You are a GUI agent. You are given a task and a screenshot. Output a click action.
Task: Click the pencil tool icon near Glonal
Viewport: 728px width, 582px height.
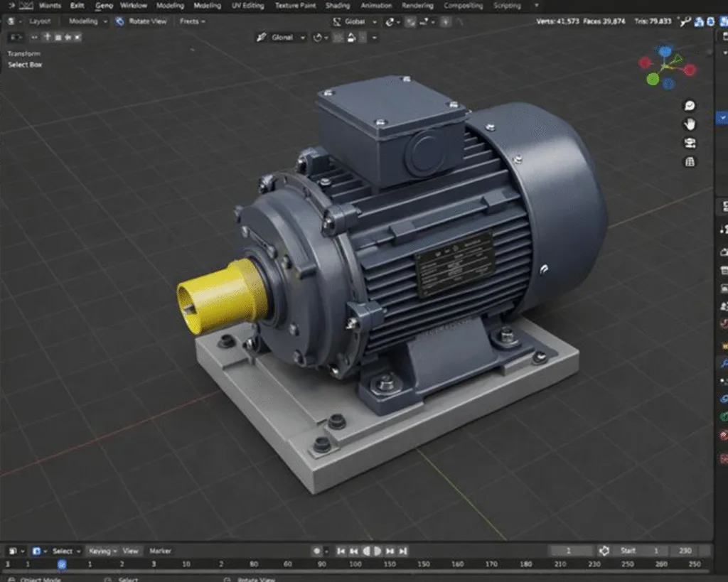click(x=262, y=37)
